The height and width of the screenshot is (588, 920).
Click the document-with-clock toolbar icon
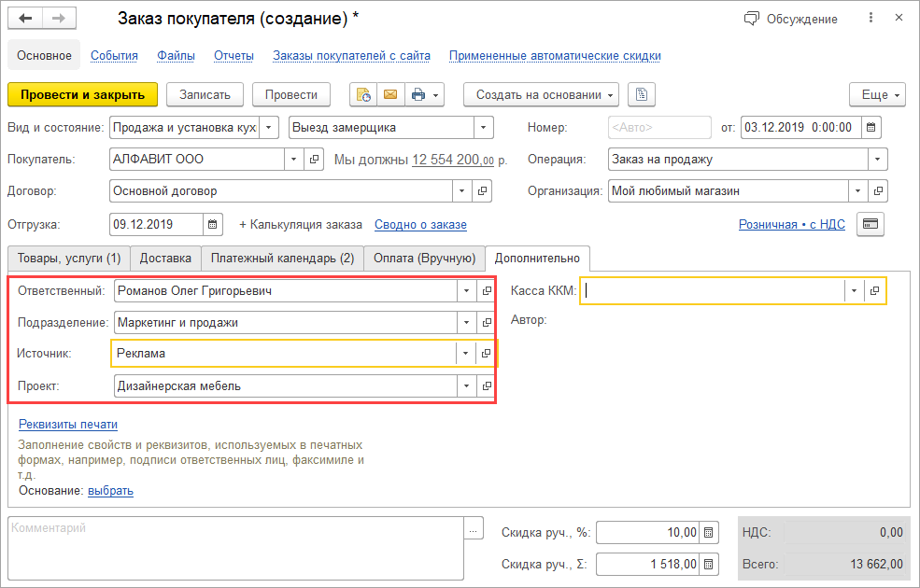click(x=363, y=94)
